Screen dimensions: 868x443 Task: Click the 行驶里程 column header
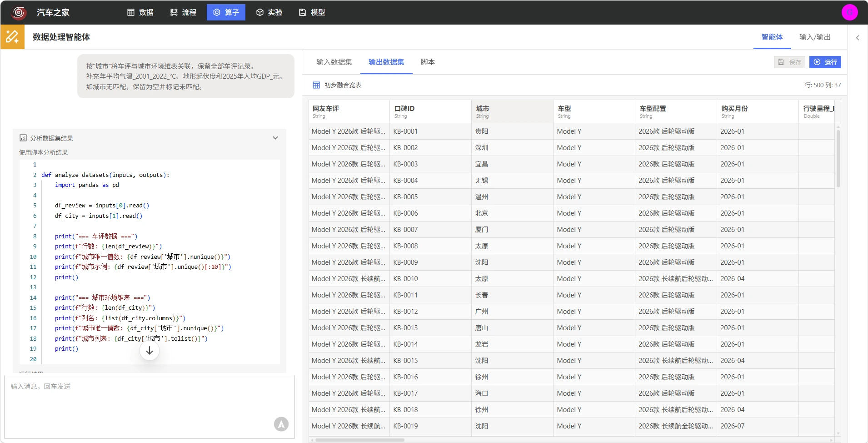tap(817, 111)
